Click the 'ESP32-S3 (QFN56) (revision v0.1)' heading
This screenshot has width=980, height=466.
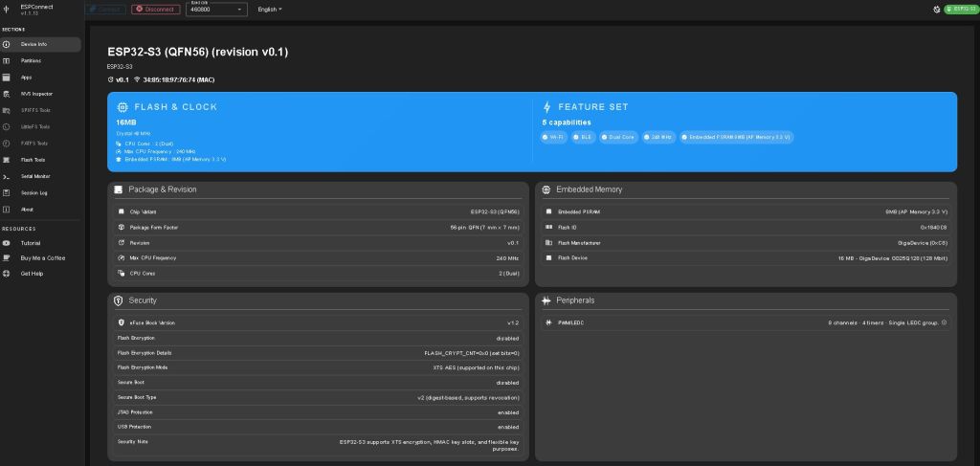(197, 52)
